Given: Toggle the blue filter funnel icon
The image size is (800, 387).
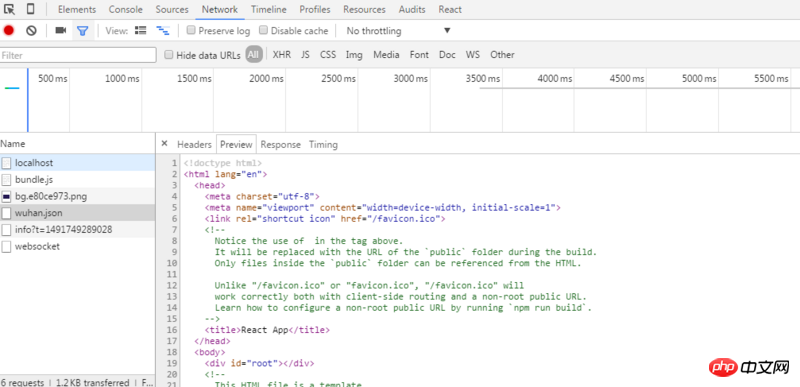Looking at the screenshot, I should coord(82,31).
